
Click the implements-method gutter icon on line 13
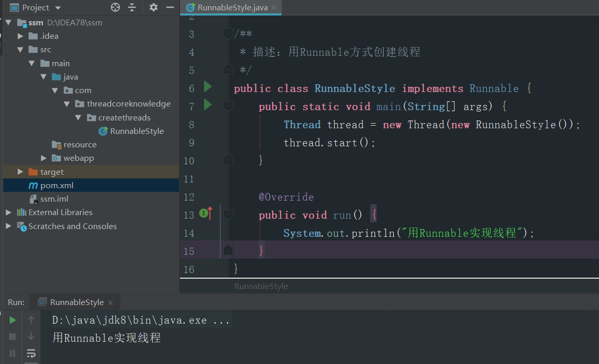coord(206,213)
